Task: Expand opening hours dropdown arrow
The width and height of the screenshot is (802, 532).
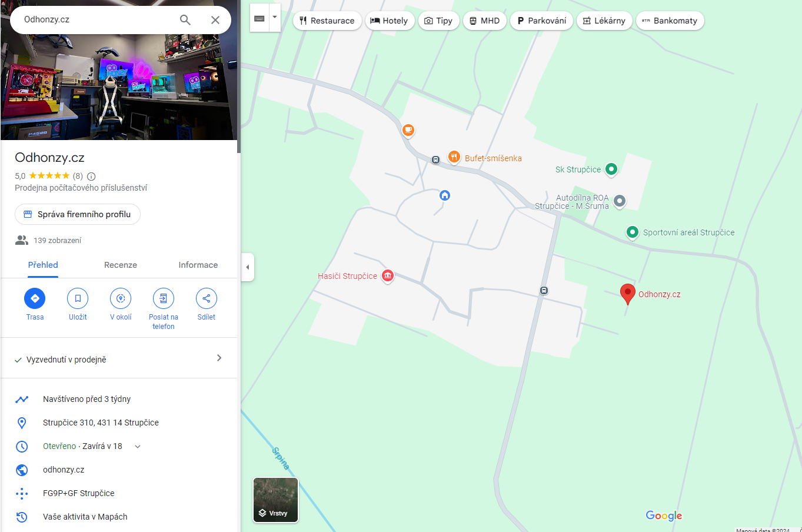Action: point(138,446)
